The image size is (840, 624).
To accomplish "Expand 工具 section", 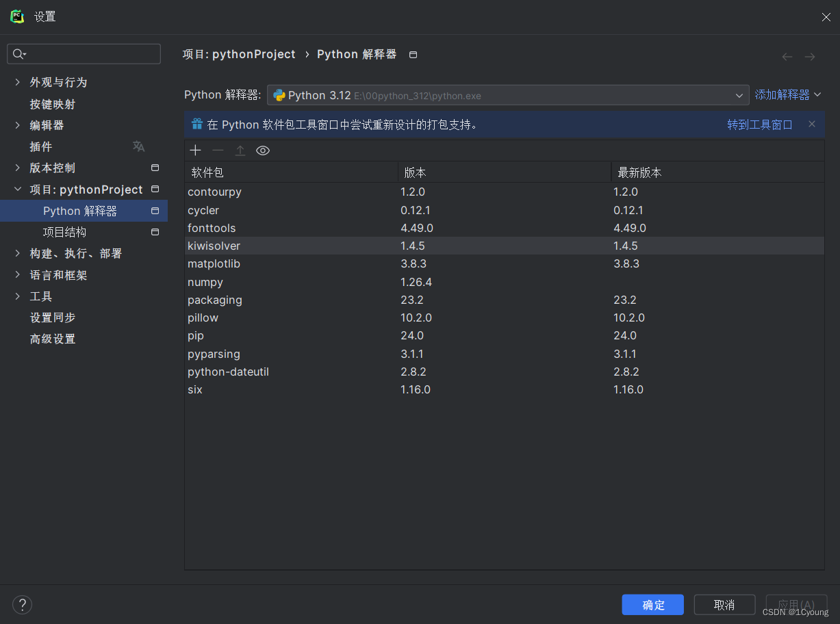I will tap(18, 296).
